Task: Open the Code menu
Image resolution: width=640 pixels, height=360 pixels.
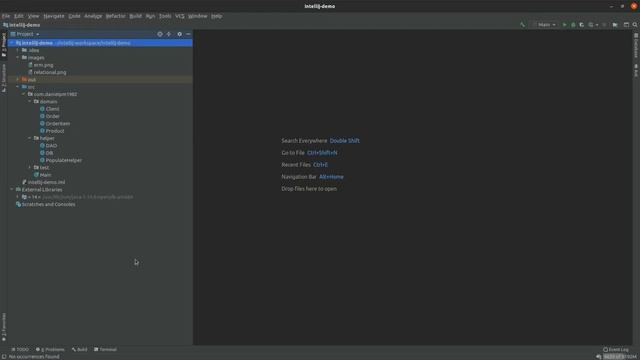Action: pyautogui.click(x=74, y=16)
